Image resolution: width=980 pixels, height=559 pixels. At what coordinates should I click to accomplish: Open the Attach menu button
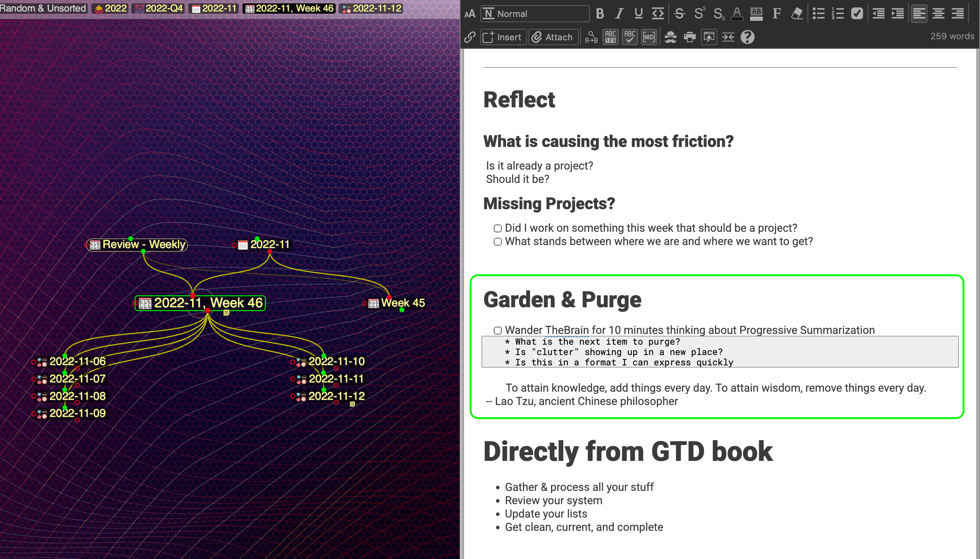pos(553,37)
